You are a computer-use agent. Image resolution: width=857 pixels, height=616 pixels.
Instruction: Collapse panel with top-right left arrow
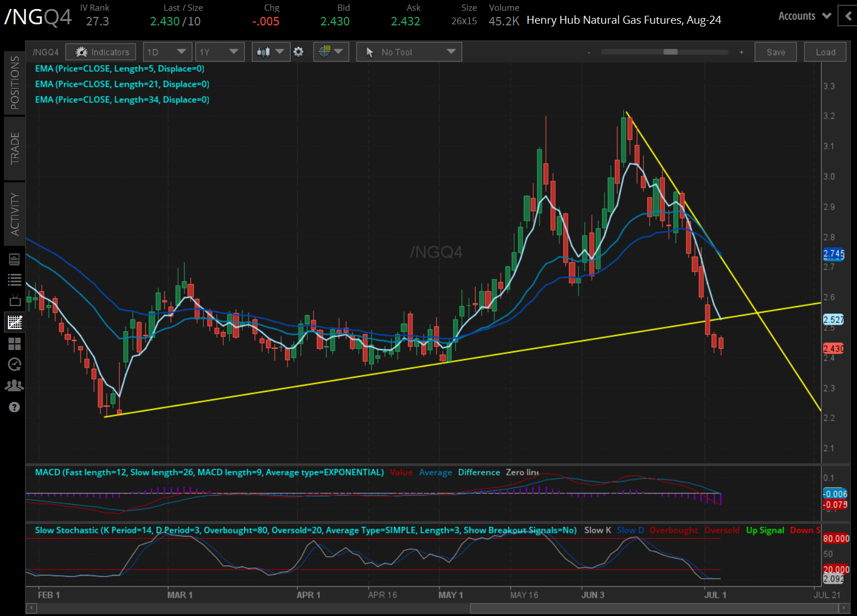point(847,16)
